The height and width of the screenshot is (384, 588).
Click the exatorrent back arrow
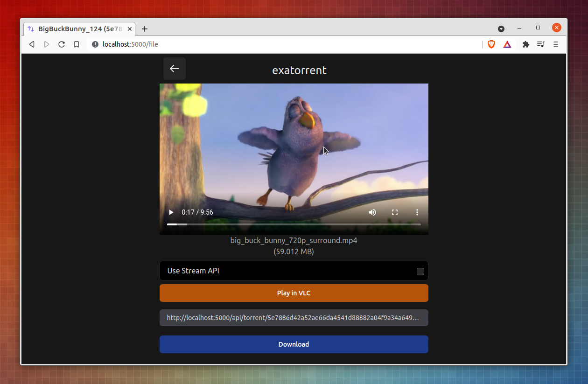click(x=174, y=68)
